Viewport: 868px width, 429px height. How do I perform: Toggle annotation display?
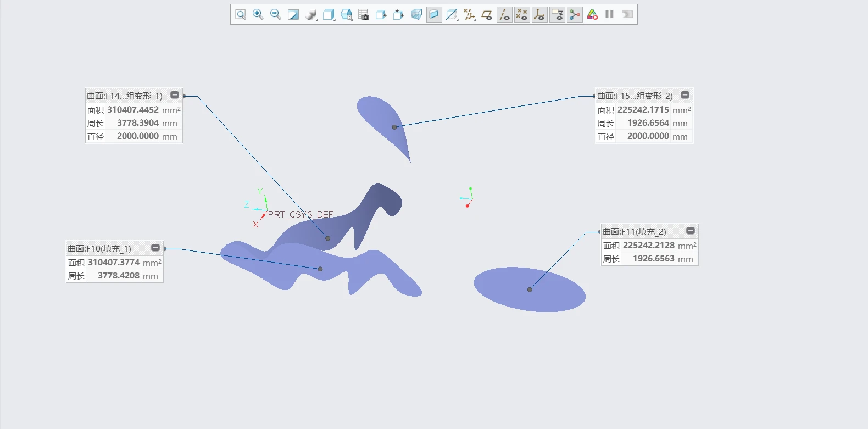557,14
